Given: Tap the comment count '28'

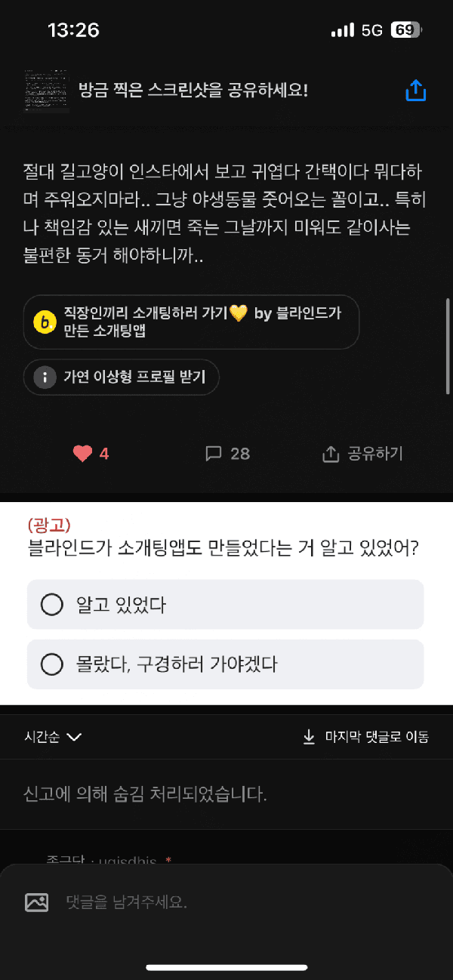Looking at the screenshot, I should (x=240, y=454).
